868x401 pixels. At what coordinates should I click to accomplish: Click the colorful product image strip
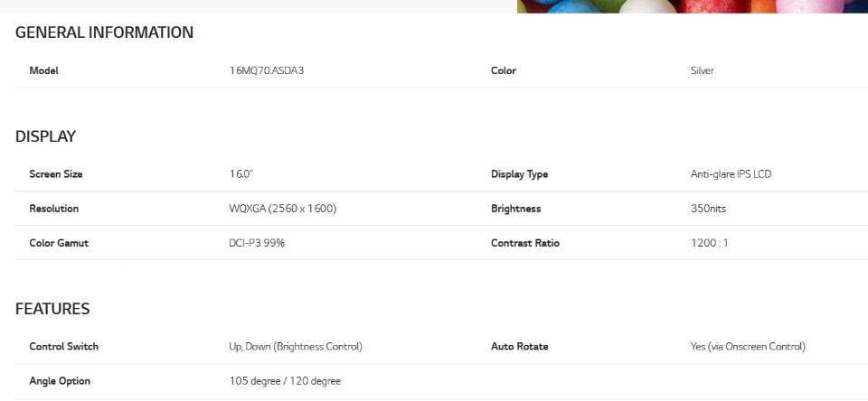tap(692, 6)
